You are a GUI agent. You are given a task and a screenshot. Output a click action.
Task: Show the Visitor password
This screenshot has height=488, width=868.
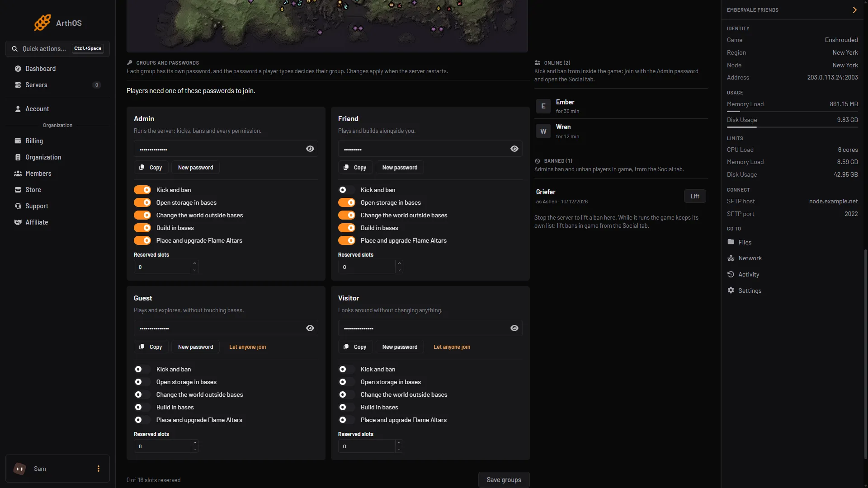click(514, 328)
